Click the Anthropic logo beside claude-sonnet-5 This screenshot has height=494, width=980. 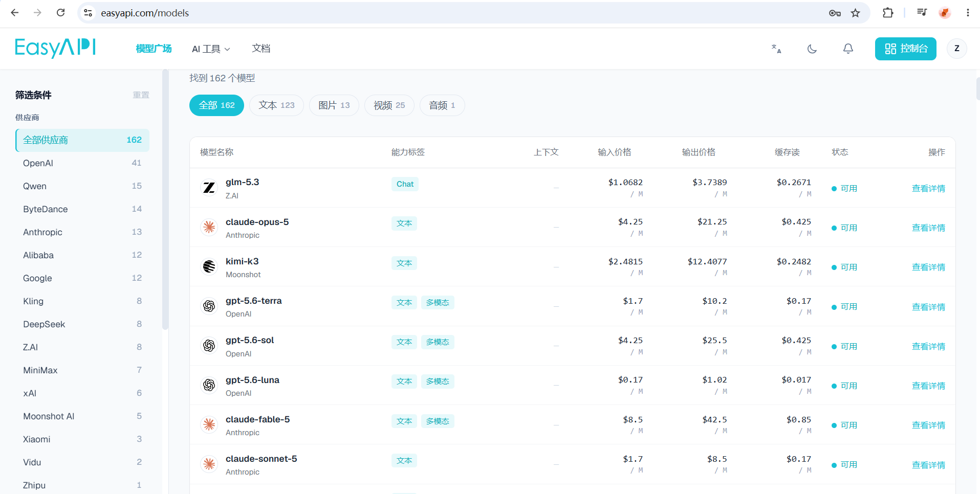(x=209, y=464)
